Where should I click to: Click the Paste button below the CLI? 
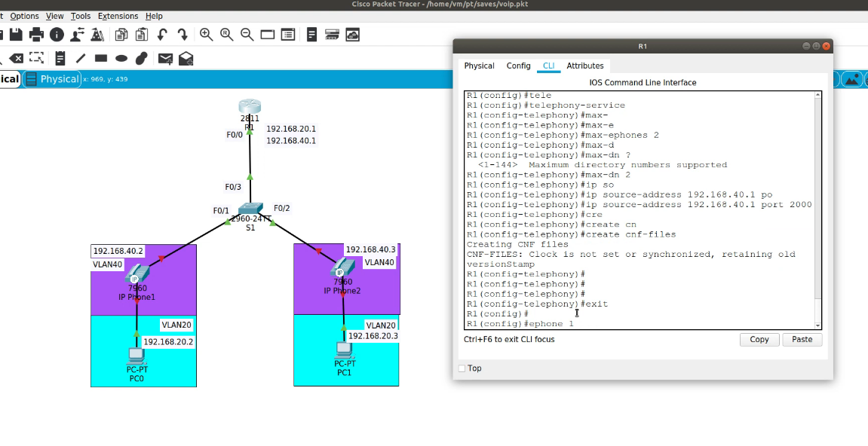tap(802, 340)
